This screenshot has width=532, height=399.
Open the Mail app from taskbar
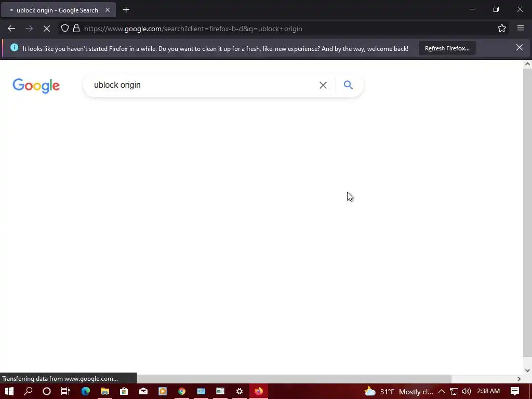143,391
